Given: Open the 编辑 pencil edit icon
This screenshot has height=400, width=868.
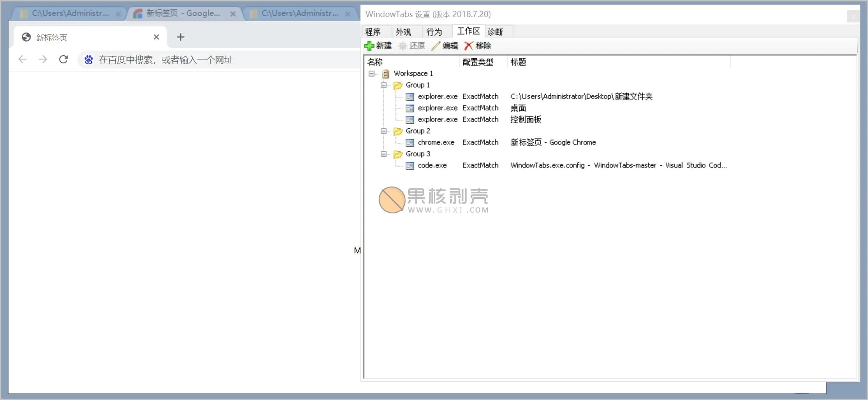Looking at the screenshot, I should pyautogui.click(x=434, y=45).
